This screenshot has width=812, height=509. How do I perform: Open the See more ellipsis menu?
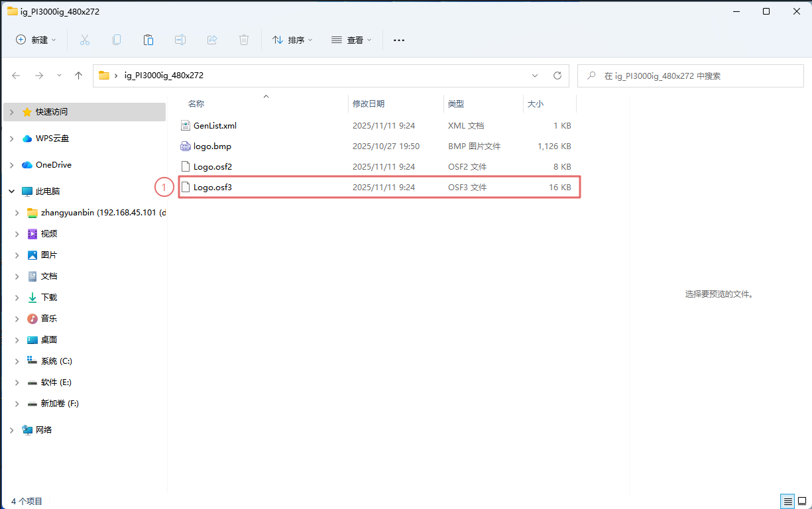pos(398,40)
